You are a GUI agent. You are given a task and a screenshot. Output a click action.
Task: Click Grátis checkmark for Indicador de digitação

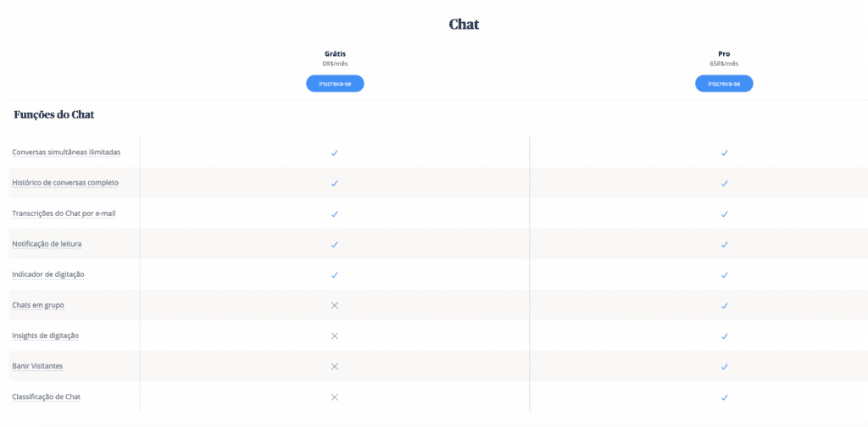click(x=334, y=274)
